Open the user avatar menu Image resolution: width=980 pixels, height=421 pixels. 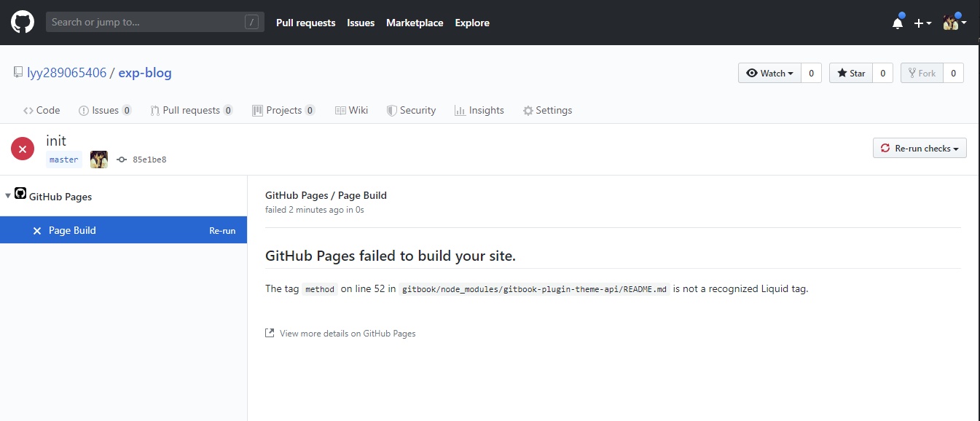point(954,23)
